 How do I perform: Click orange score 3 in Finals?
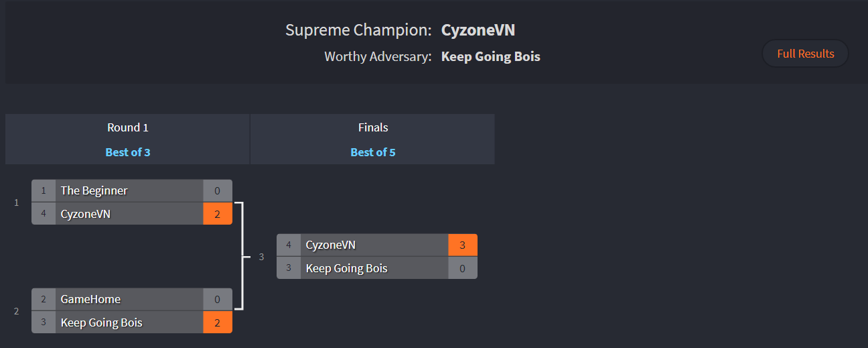463,245
